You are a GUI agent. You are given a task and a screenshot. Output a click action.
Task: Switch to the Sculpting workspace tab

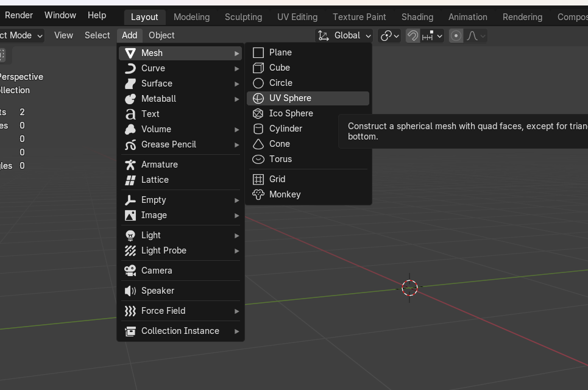243,17
